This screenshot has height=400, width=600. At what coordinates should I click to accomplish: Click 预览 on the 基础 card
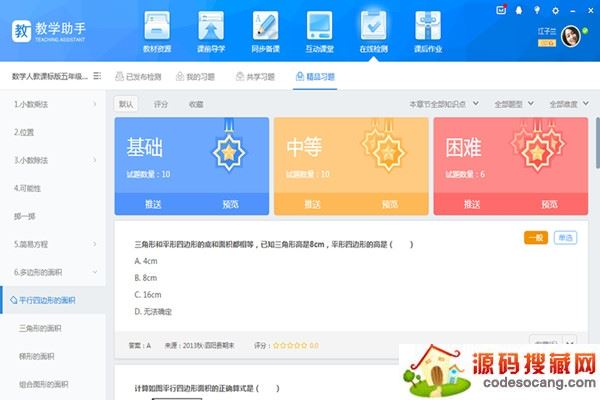[231, 204]
